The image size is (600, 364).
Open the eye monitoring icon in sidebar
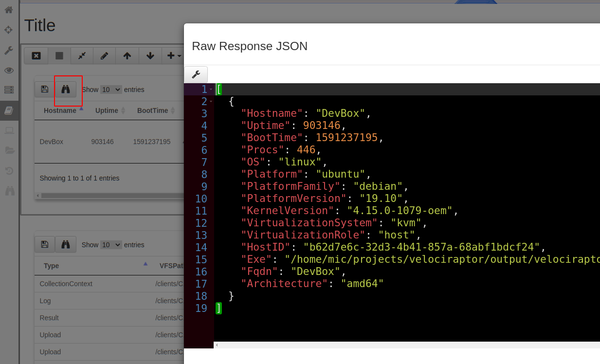pos(9,70)
